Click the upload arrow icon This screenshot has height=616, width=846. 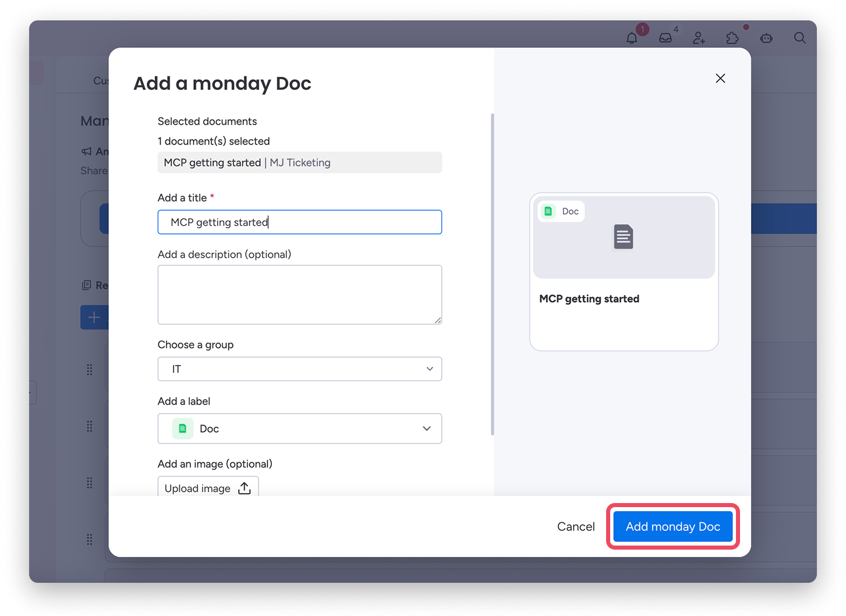(245, 488)
